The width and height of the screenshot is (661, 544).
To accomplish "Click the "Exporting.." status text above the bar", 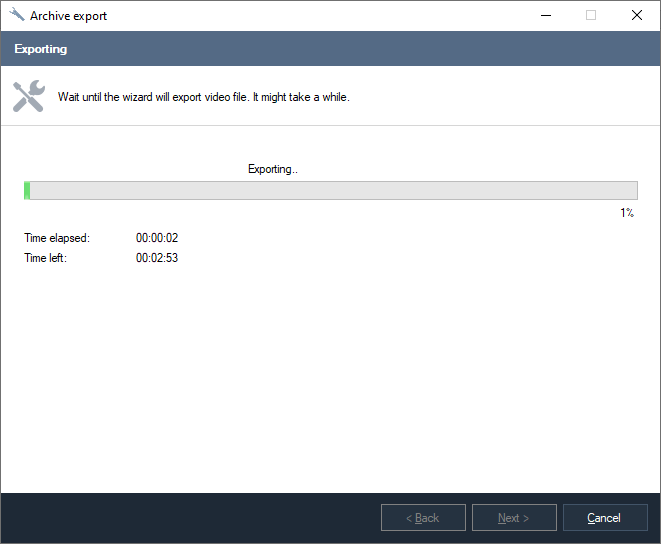I will tap(273, 169).
